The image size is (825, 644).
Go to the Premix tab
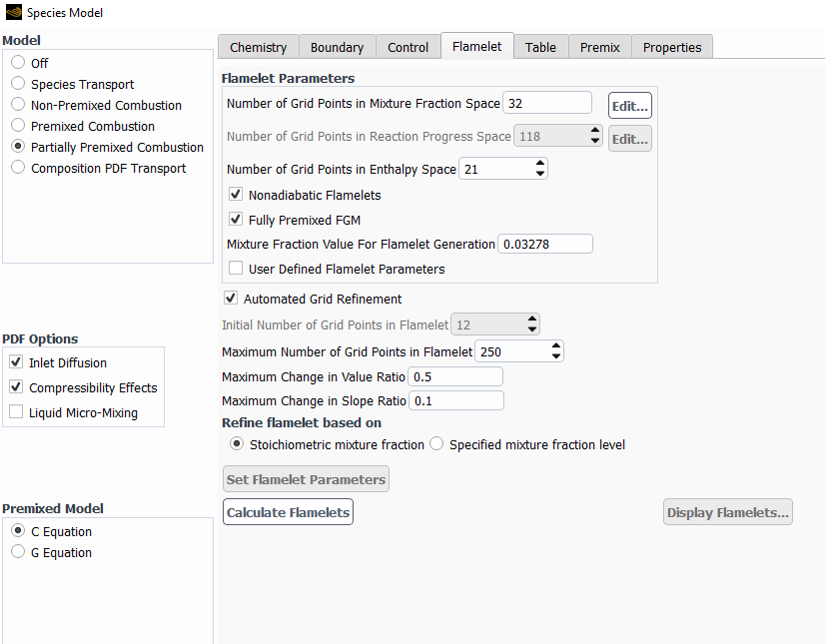click(600, 47)
